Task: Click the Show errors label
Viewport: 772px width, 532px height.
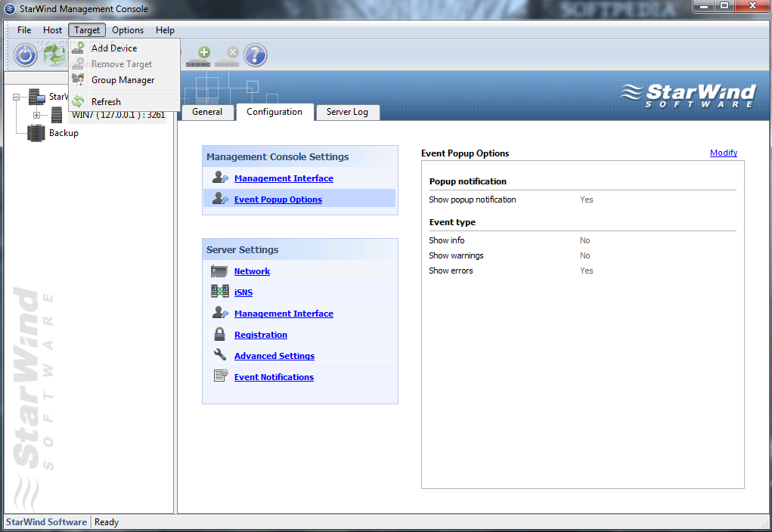Action: pos(451,271)
